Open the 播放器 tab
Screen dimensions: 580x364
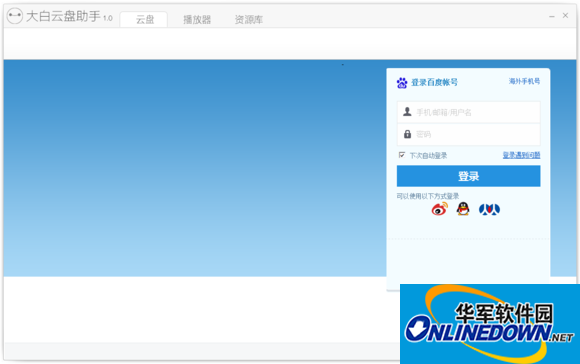[197, 19]
